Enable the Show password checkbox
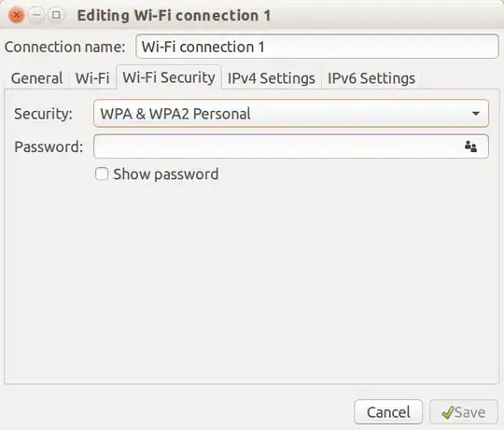The width and height of the screenshot is (504, 430). (x=102, y=173)
